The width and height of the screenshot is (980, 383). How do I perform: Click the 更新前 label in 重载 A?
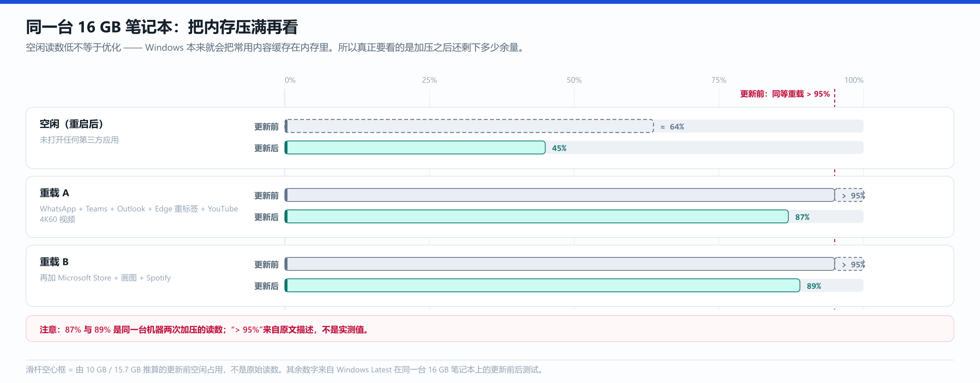coord(266,196)
